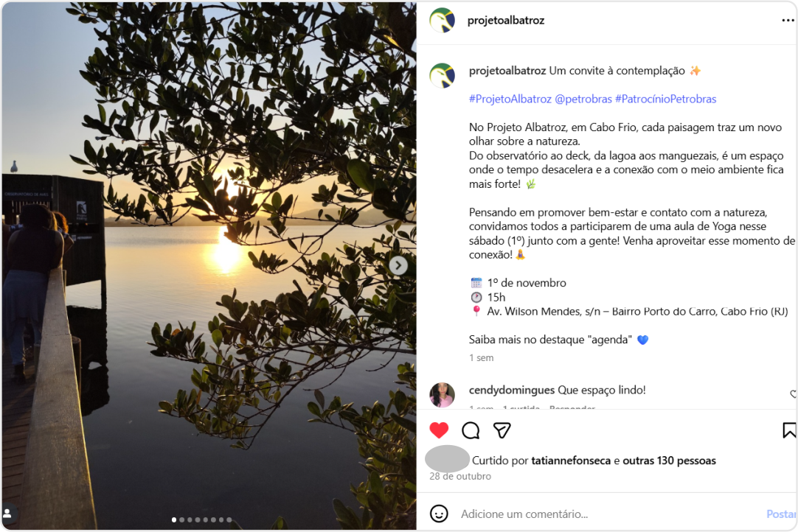Show tagged people in the photo
Viewport: 798px width, 532px height.
point(9,513)
